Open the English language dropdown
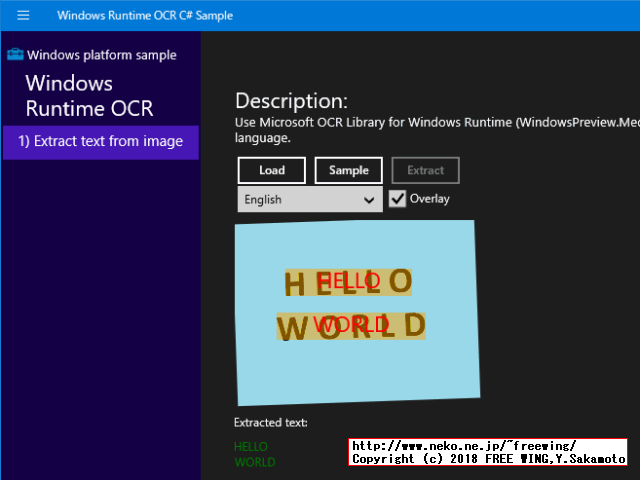This screenshot has width=640, height=480. (x=310, y=200)
